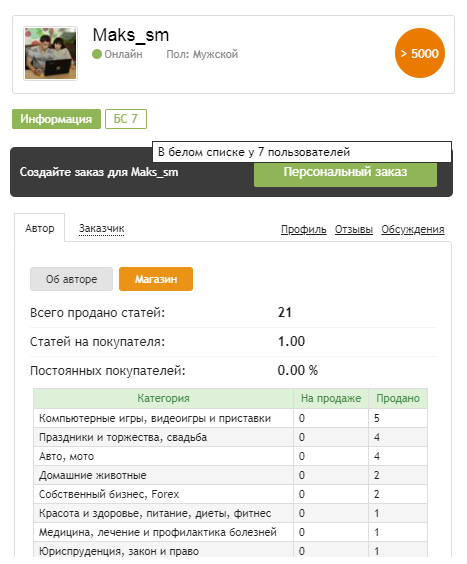Click the Пол: Мужской text
The width and height of the screenshot is (467, 564).
coord(202,54)
